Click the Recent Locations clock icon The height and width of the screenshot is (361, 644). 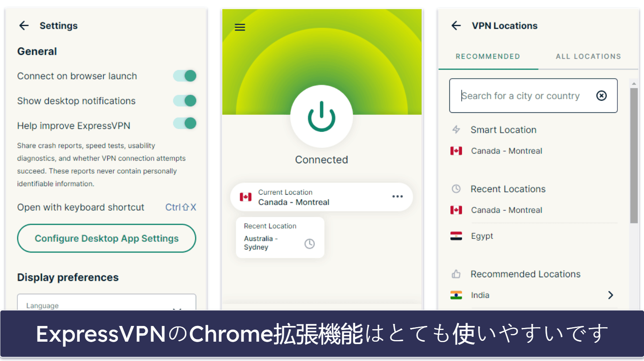tap(456, 189)
